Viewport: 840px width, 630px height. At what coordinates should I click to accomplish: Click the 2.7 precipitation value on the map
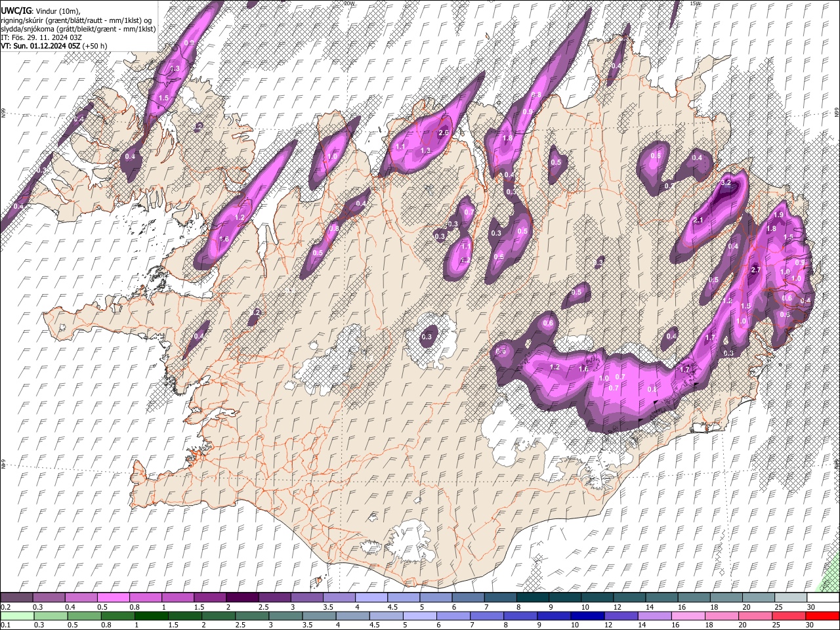755,270
